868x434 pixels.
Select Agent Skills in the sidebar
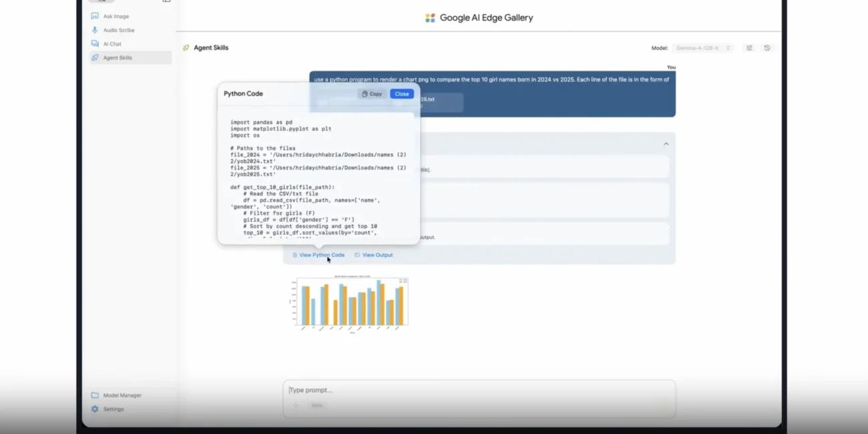tap(130, 57)
